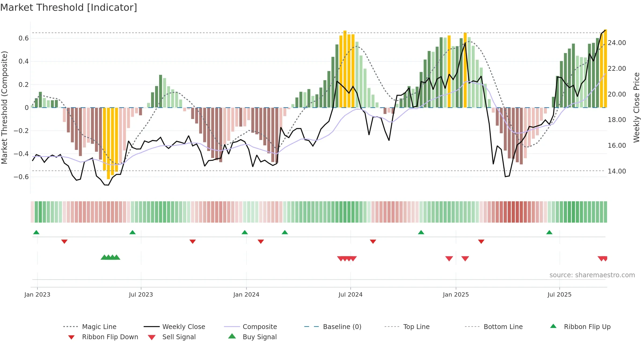Click the Weekly Close Price axis title

[x=636, y=107]
